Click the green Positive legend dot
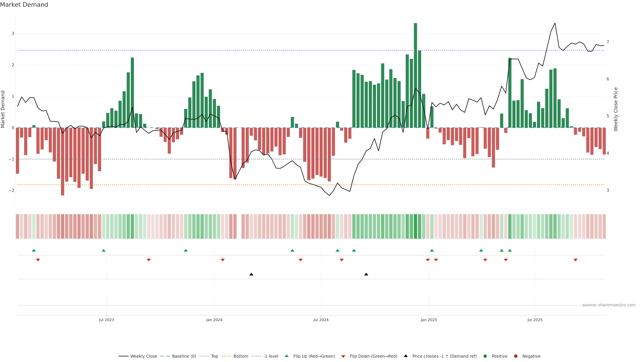This screenshot has height=362, width=644. (x=485, y=356)
